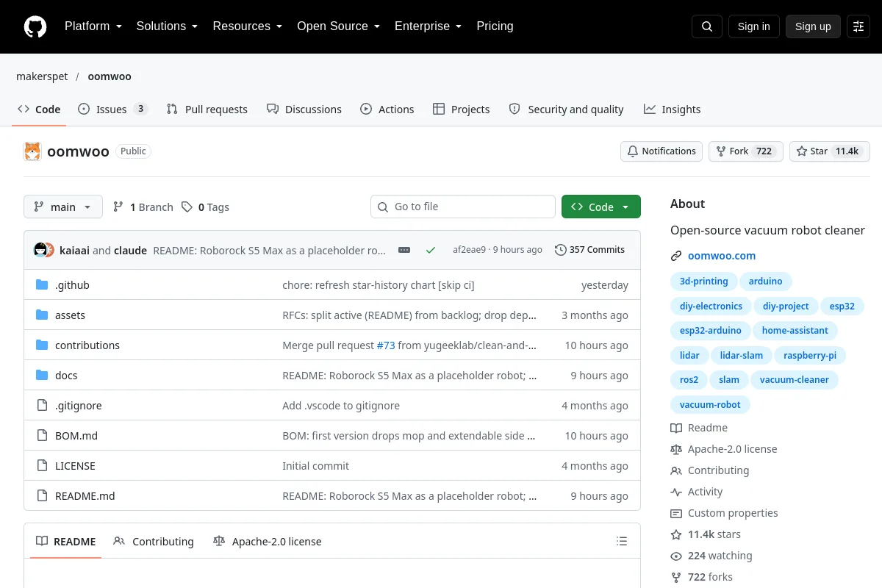This screenshot has width=882, height=588.
Task: Open the green Code dropdown button
Action: (601, 207)
